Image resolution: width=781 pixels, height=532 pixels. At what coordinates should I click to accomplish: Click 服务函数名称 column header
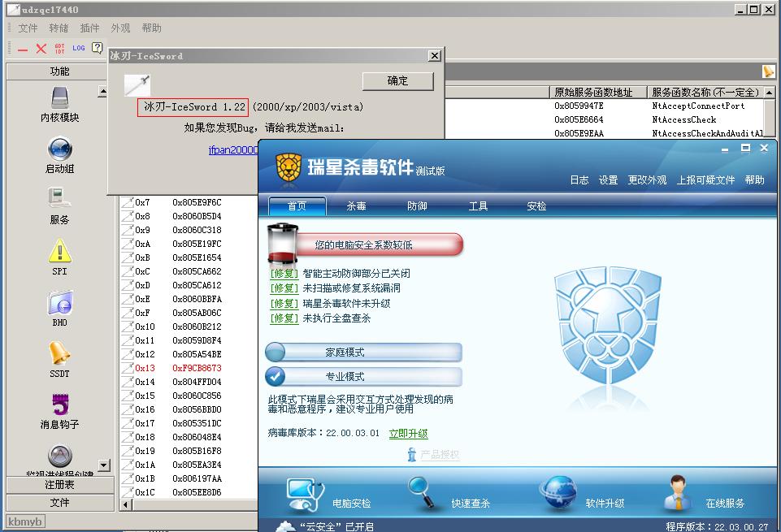(705, 93)
